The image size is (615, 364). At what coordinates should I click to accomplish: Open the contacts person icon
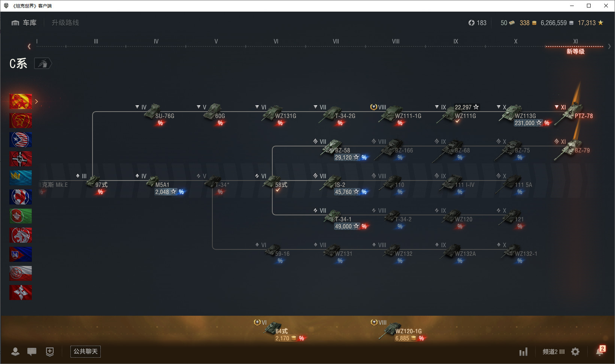15,351
